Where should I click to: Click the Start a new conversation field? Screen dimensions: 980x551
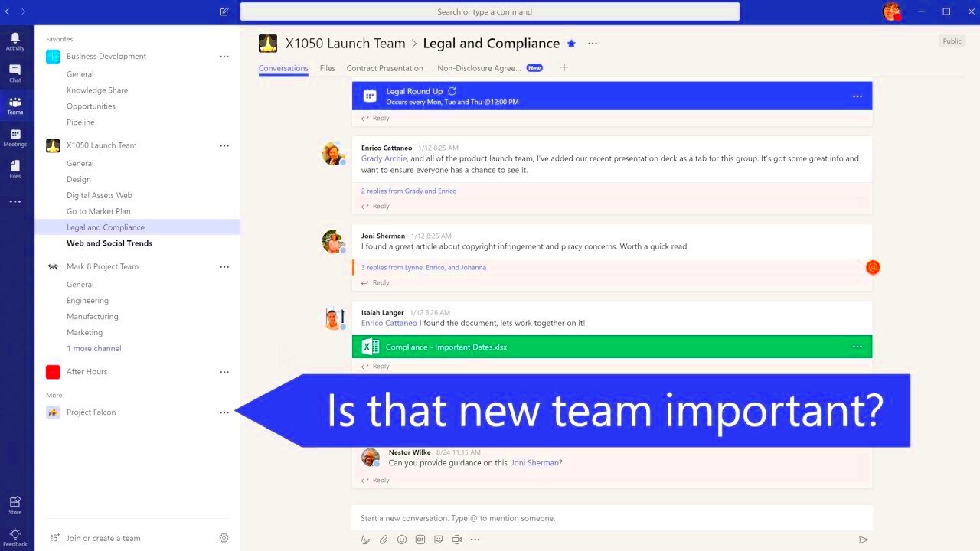pyautogui.click(x=612, y=518)
